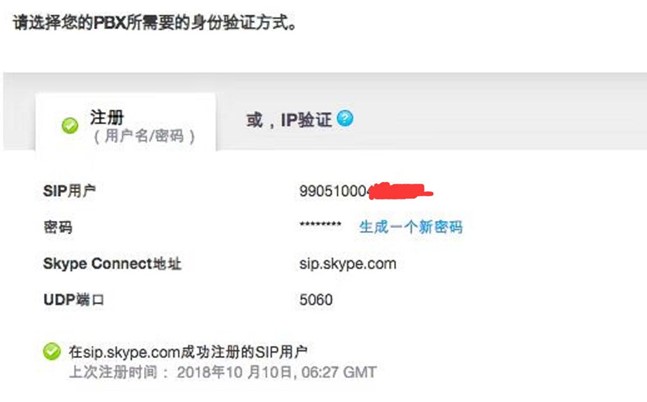The image size is (647, 402).
Task: Click the sip.skype.com address value
Action: pos(348,264)
